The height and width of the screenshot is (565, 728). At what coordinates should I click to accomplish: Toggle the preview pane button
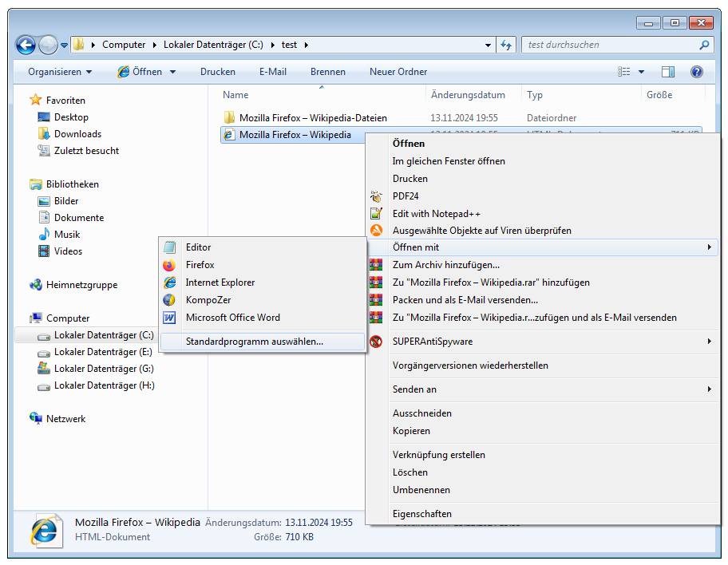point(668,72)
